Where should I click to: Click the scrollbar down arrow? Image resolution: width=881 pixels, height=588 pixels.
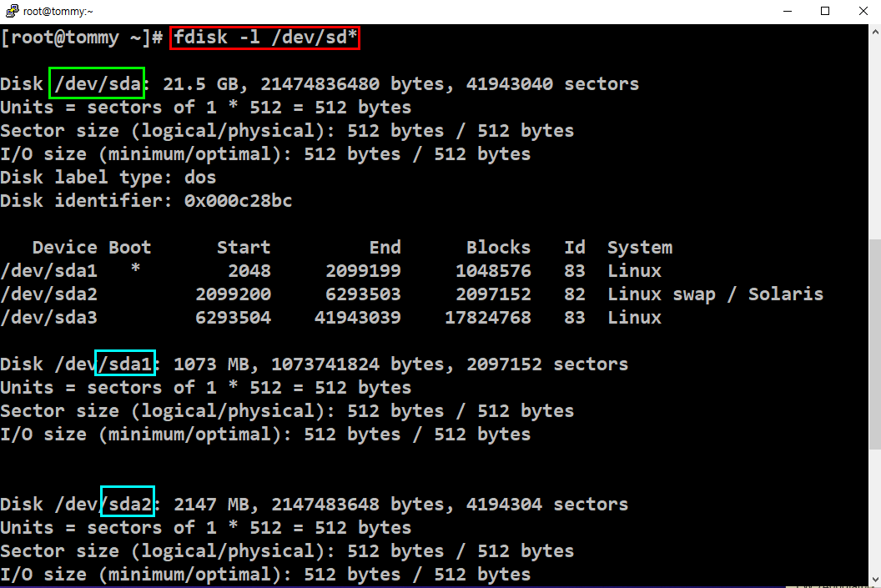tap(875, 579)
